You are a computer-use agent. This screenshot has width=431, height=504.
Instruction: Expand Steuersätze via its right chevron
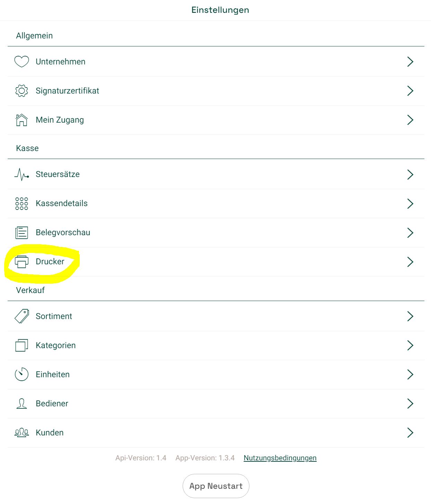click(410, 175)
